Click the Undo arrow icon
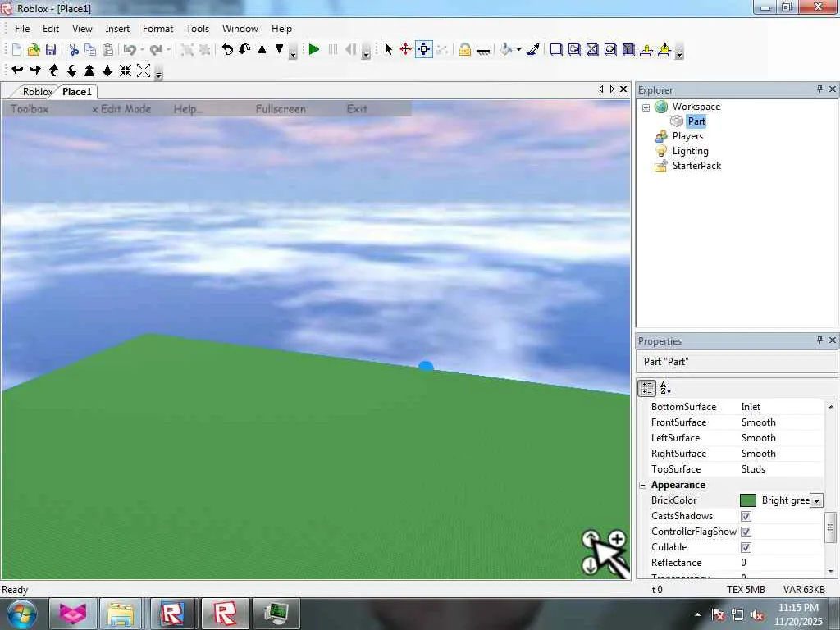The height and width of the screenshot is (630, 840). 130,50
